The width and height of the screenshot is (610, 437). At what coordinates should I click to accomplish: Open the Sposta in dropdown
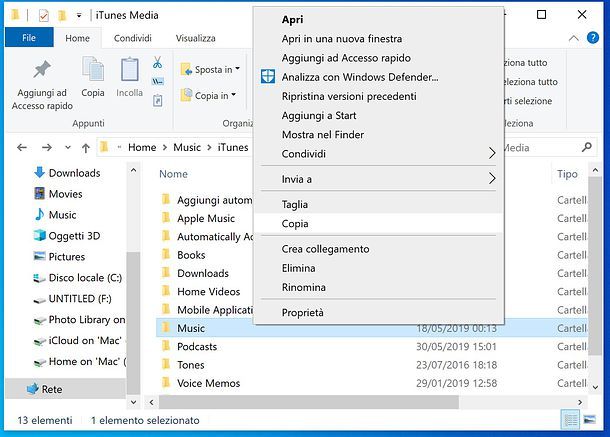(210, 70)
